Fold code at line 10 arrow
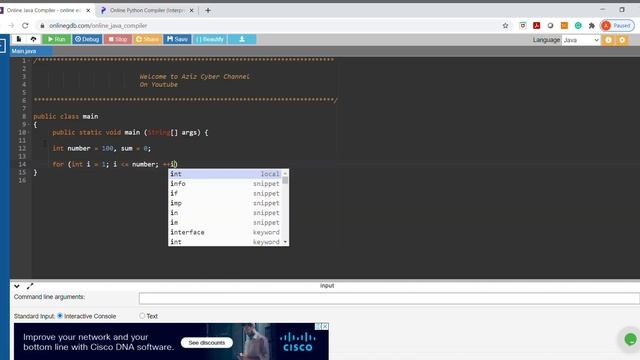The image size is (640, 360). [29, 133]
